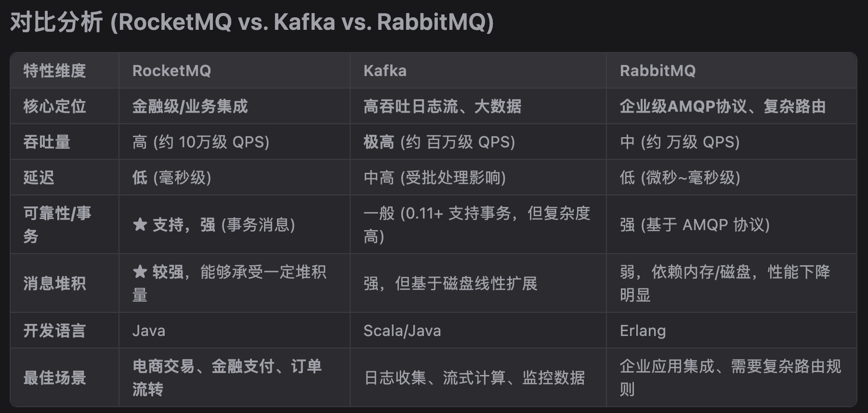This screenshot has width=868, height=413.
Task: Click the star icon before 较强
Action: (140, 272)
